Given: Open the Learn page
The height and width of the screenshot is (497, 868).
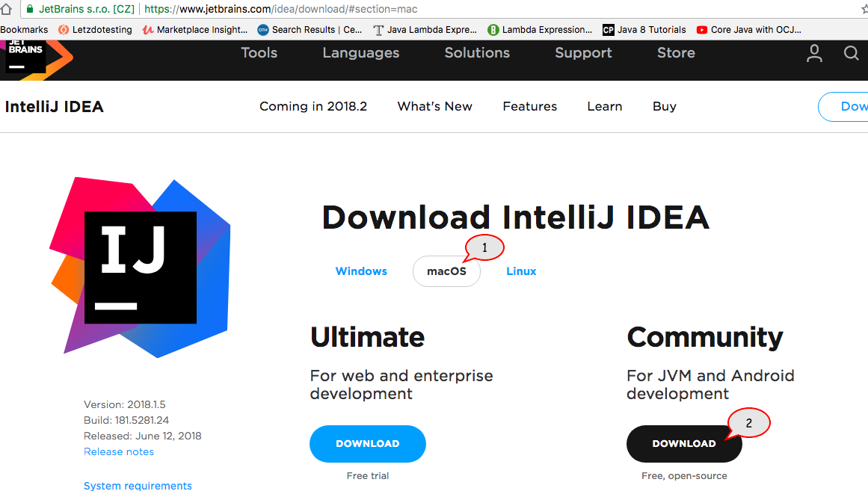Looking at the screenshot, I should click(x=605, y=106).
